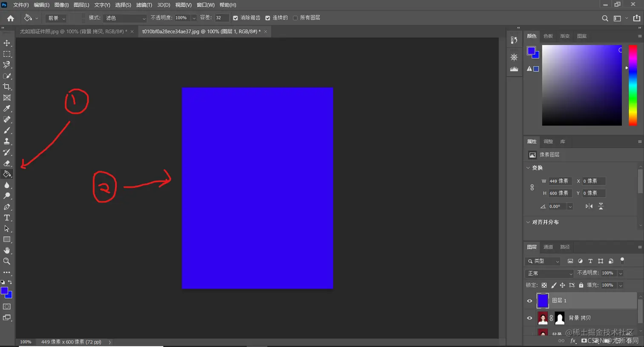
Task: Open the layer 不透明度 slider dropdown
Action: (621, 273)
